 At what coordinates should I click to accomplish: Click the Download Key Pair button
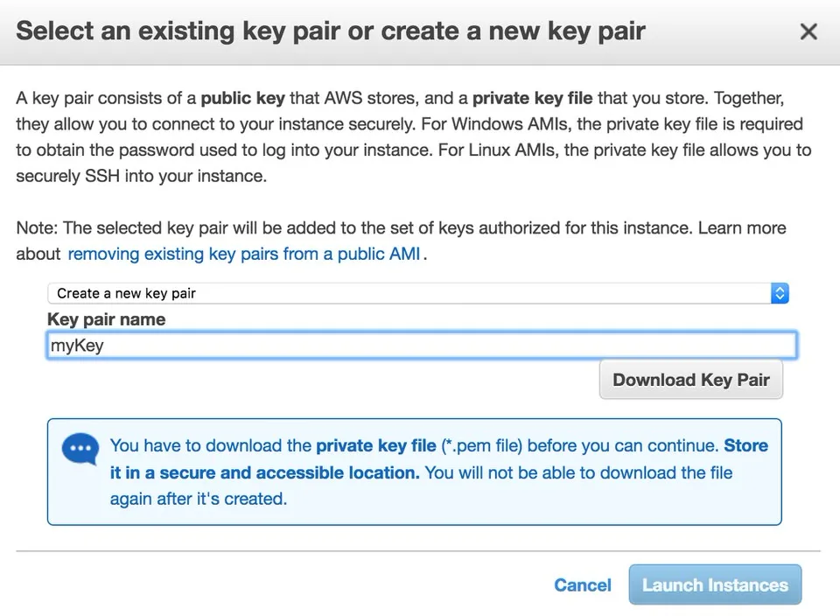click(x=690, y=380)
